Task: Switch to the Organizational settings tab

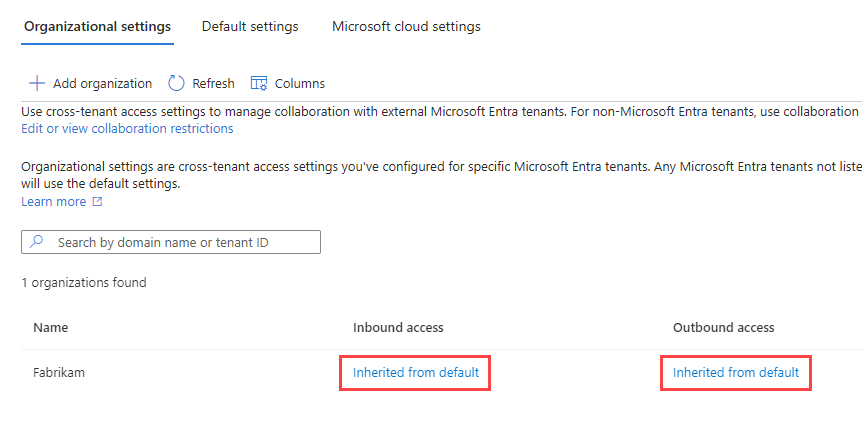Action: [x=97, y=27]
